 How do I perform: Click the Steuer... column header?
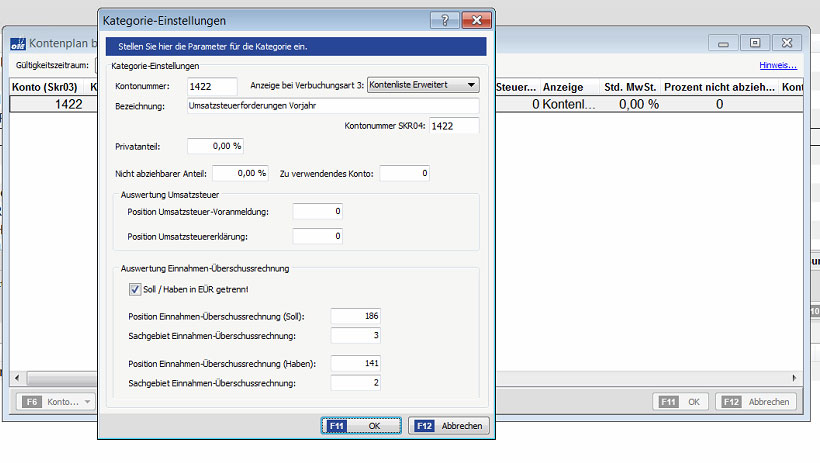pyautogui.click(x=517, y=87)
